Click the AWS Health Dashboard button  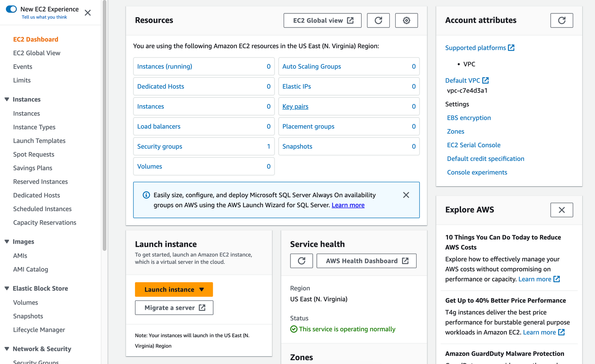[x=366, y=261]
